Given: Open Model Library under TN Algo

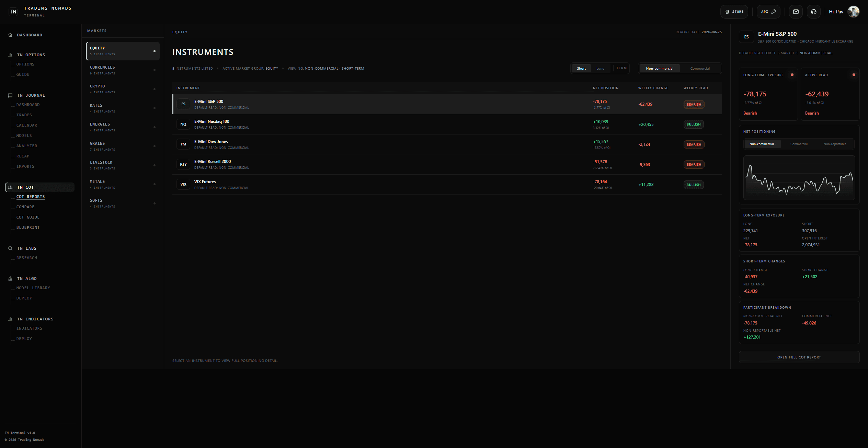Looking at the screenshot, I should (33, 288).
